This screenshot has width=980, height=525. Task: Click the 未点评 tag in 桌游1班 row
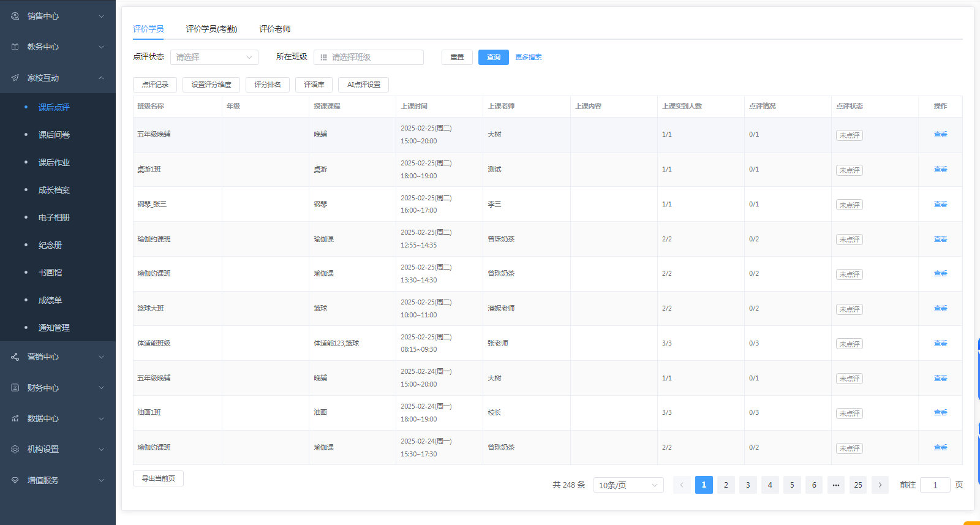pos(850,170)
